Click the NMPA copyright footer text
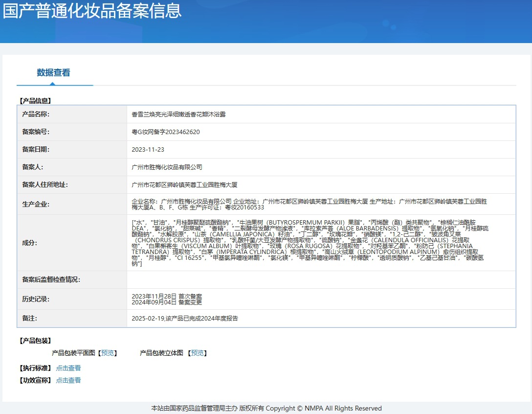The height and width of the screenshot is (414, 532). point(266,408)
